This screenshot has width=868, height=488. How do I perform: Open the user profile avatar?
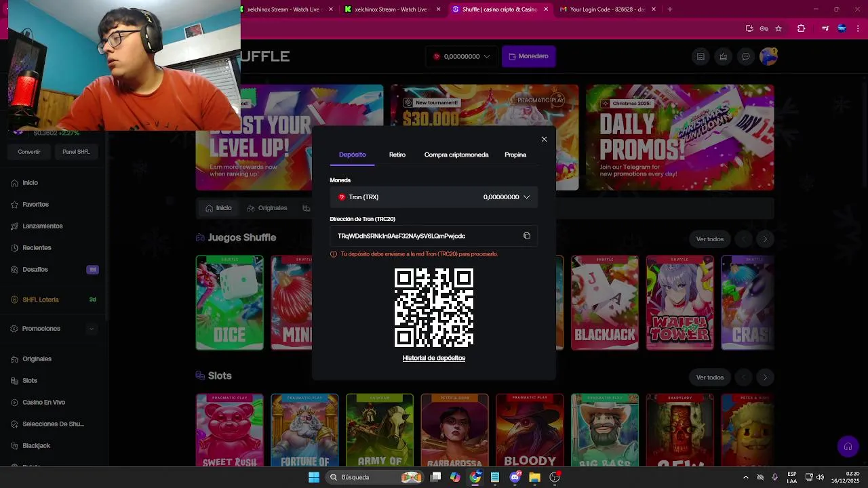click(768, 56)
